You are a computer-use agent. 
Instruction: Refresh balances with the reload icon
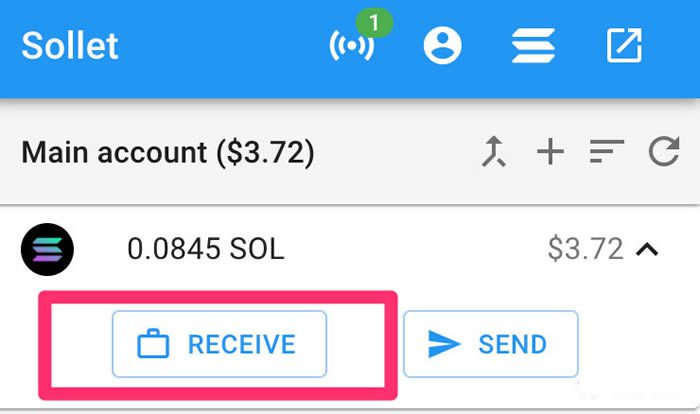click(664, 151)
